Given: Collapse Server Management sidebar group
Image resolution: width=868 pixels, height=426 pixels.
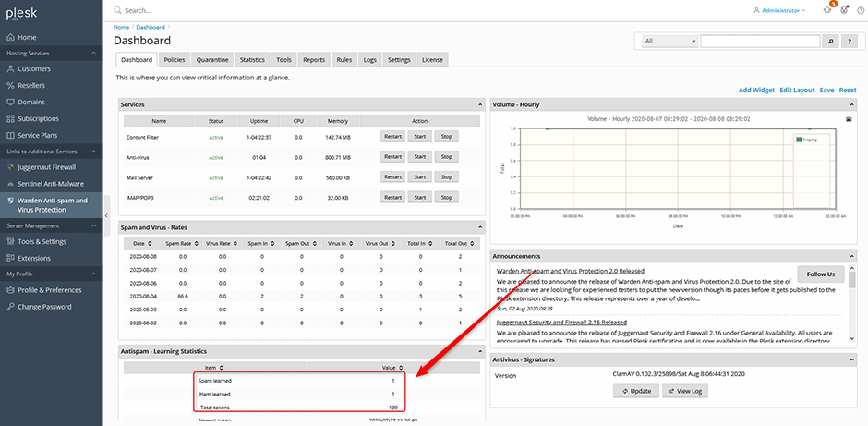Looking at the screenshot, I should [x=93, y=226].
